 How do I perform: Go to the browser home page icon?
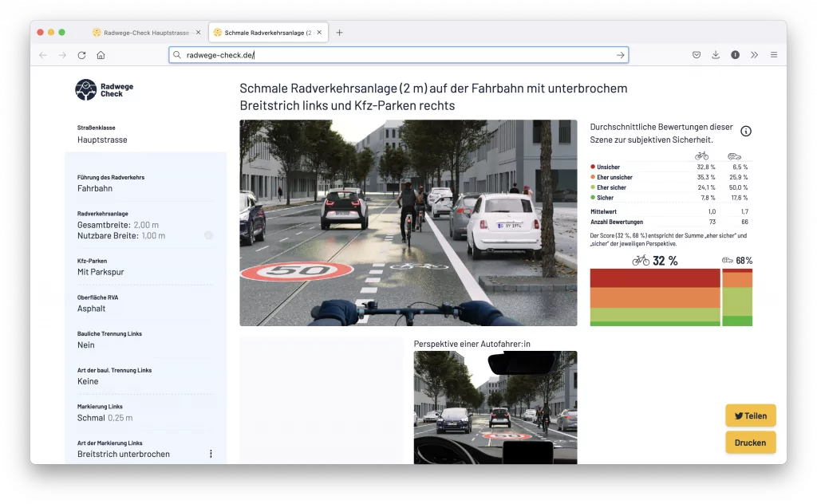click(101, 55)
